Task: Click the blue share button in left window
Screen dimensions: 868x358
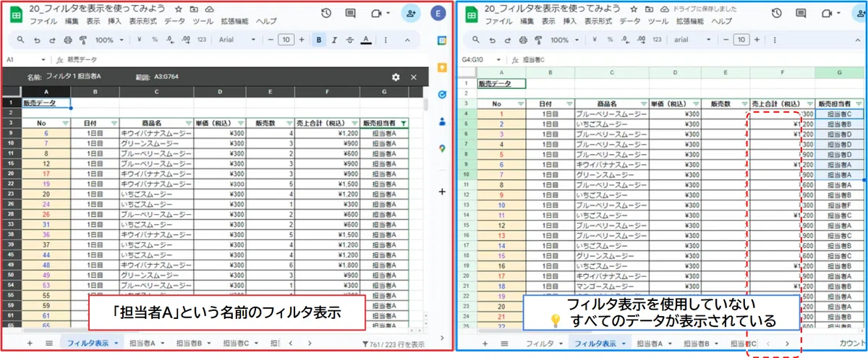Action: point(411,13)
